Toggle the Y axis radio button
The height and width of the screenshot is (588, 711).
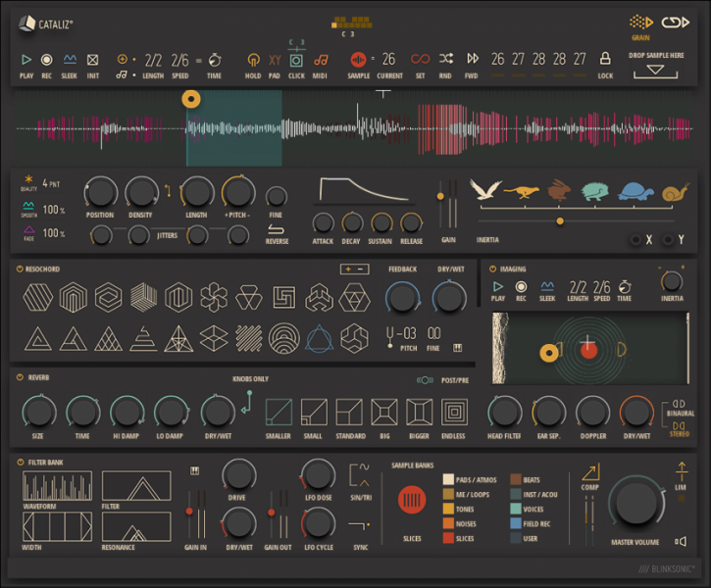point(668,239)
